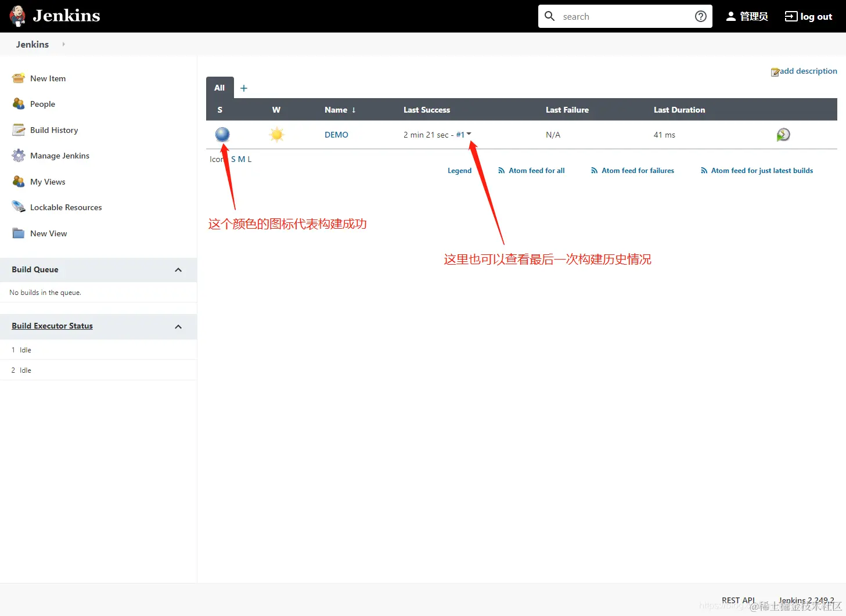Click the People icon

pyautogui.click(x=19, y=103)
